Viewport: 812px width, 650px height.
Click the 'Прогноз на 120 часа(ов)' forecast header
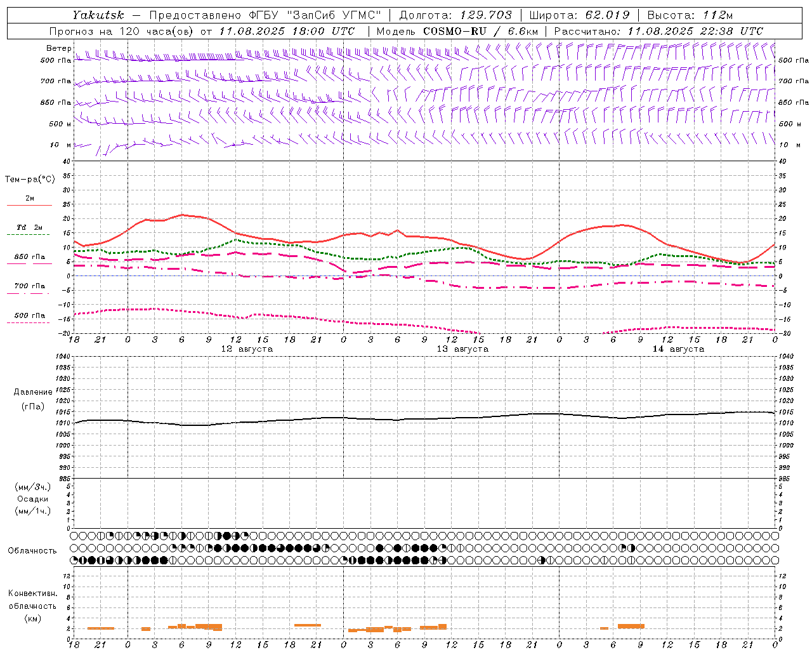click(122, 31)
